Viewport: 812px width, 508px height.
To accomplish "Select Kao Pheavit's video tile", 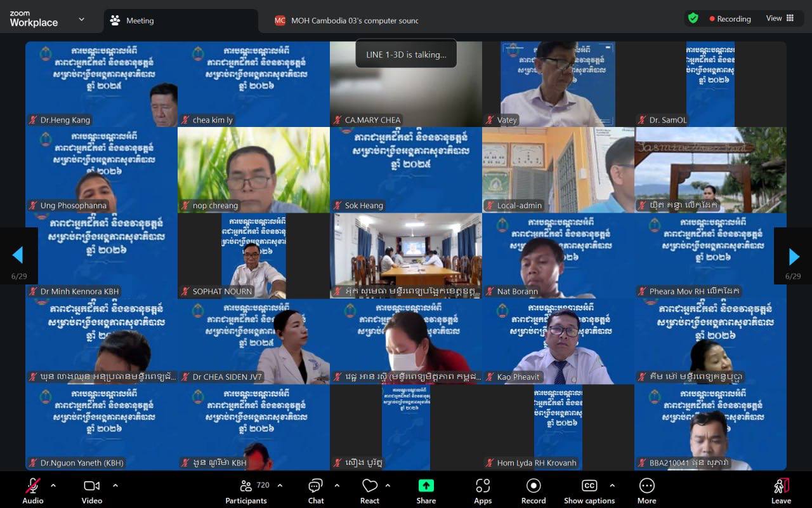I will [x=558, y=342].
